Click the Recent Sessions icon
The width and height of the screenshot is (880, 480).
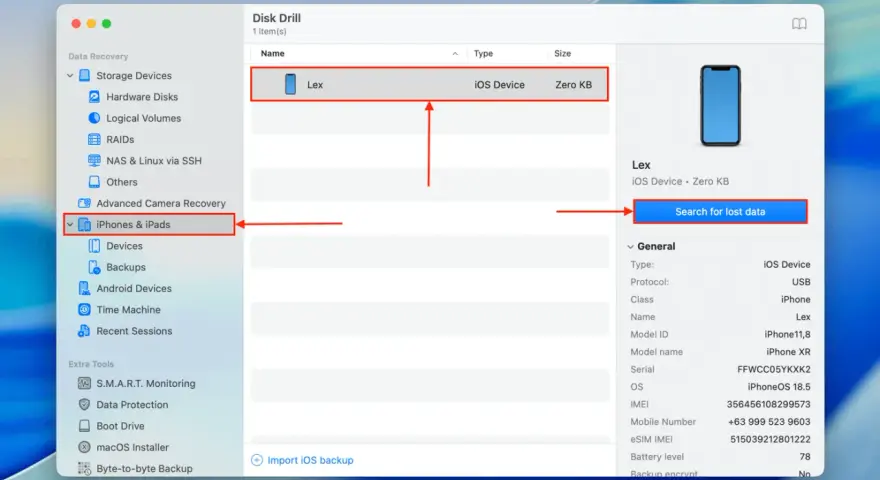coord(84,331)
